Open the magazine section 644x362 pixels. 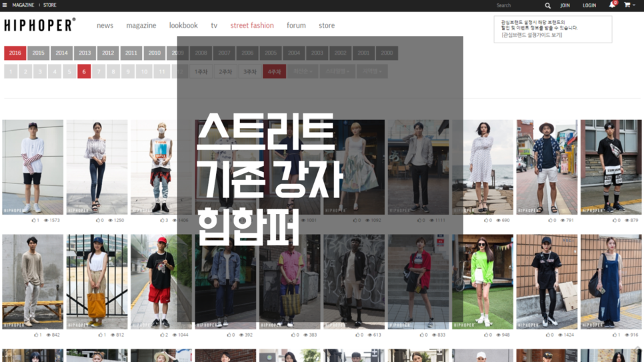141,25
